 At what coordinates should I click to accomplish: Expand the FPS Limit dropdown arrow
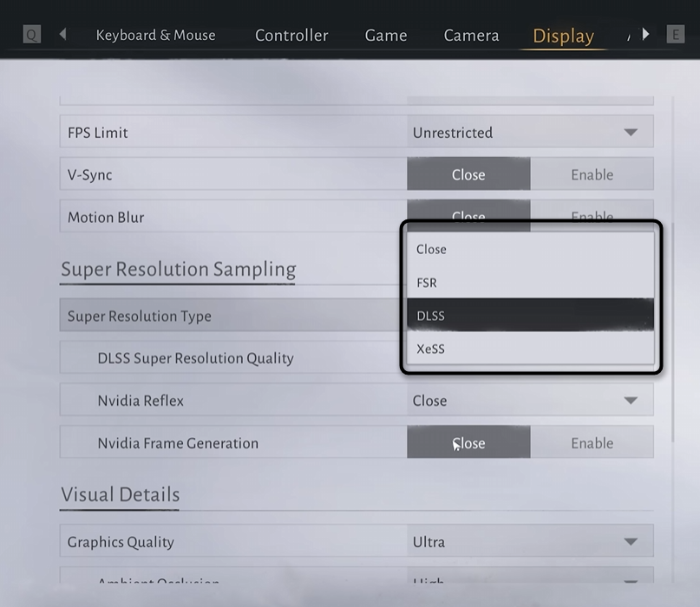point(631,132)
